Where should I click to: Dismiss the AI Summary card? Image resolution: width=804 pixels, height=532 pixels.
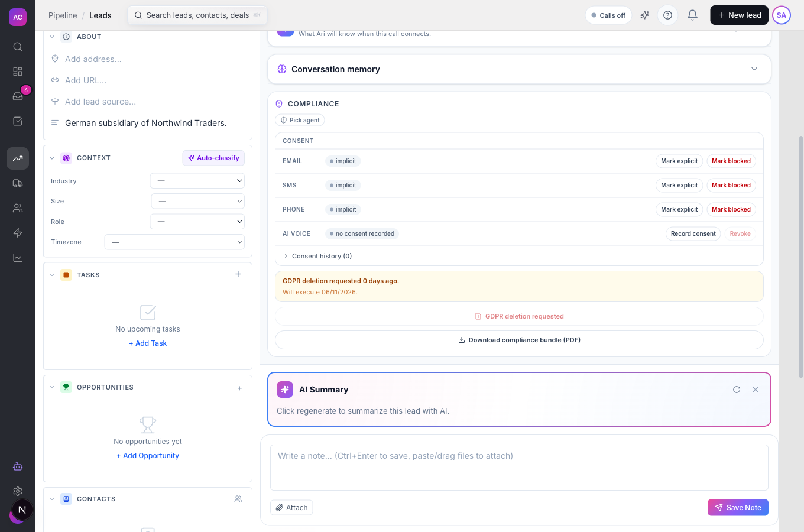click(756, 390)
